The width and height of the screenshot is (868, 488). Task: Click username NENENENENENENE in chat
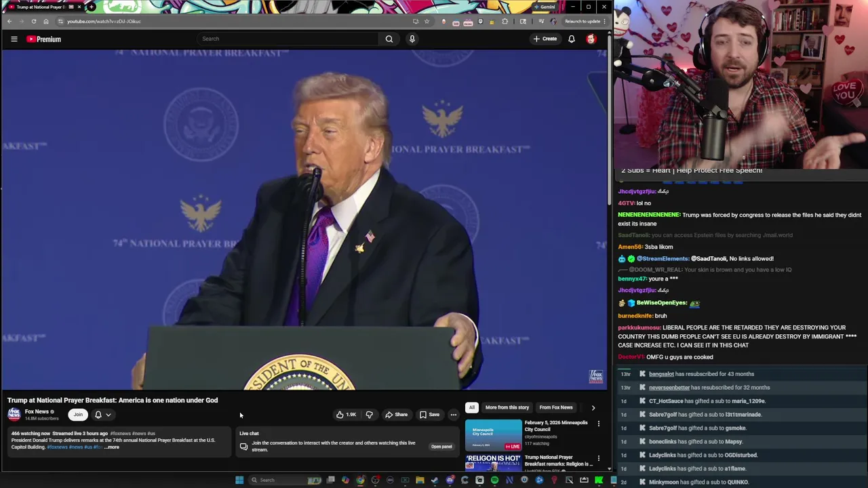649,215
